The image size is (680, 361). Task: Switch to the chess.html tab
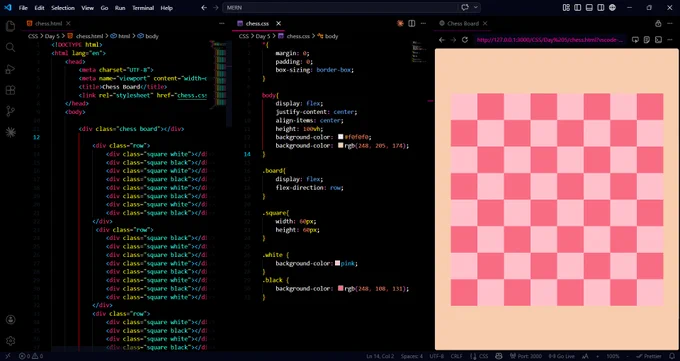click(x=48, y=23)
